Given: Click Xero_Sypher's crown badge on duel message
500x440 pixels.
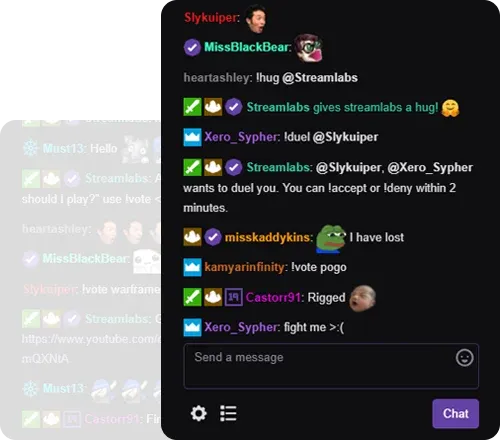Looking at the screenshot, I should tap(192, 137).
